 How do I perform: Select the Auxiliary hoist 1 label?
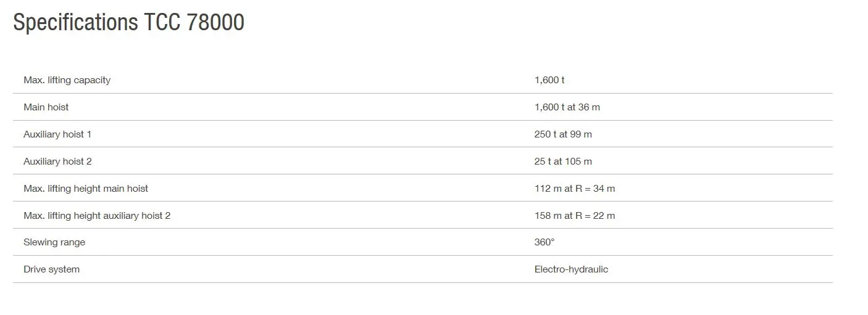coord(57,134)
